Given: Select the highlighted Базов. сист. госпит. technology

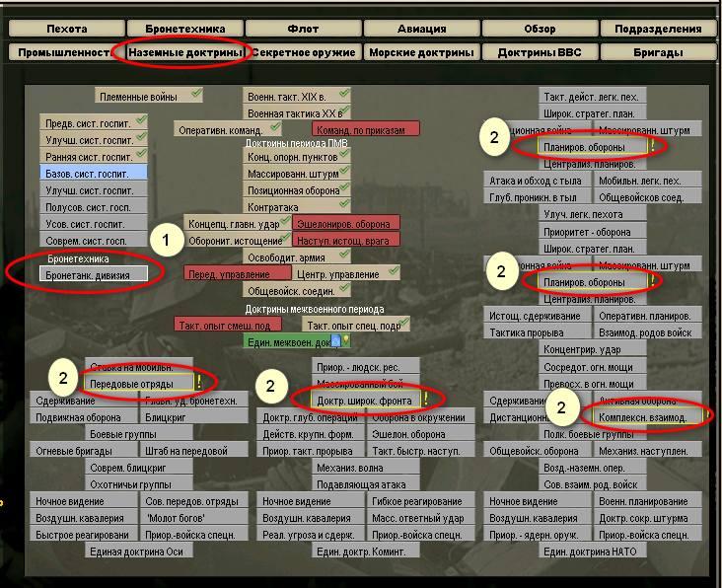Looking at the screenshot, I should (x=95, y=173).
